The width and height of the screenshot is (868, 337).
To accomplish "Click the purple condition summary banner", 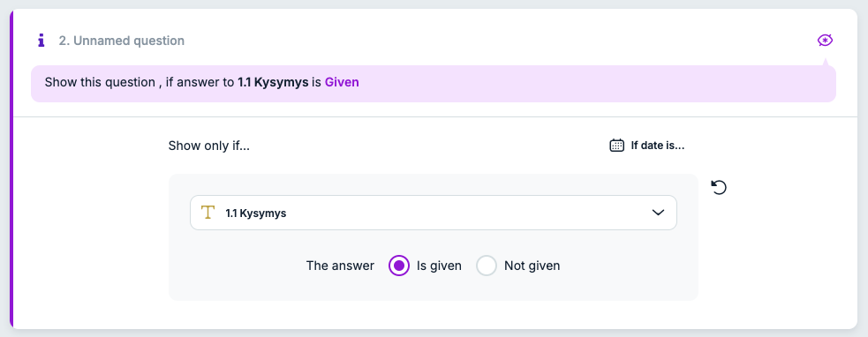I will coord(433,84).
